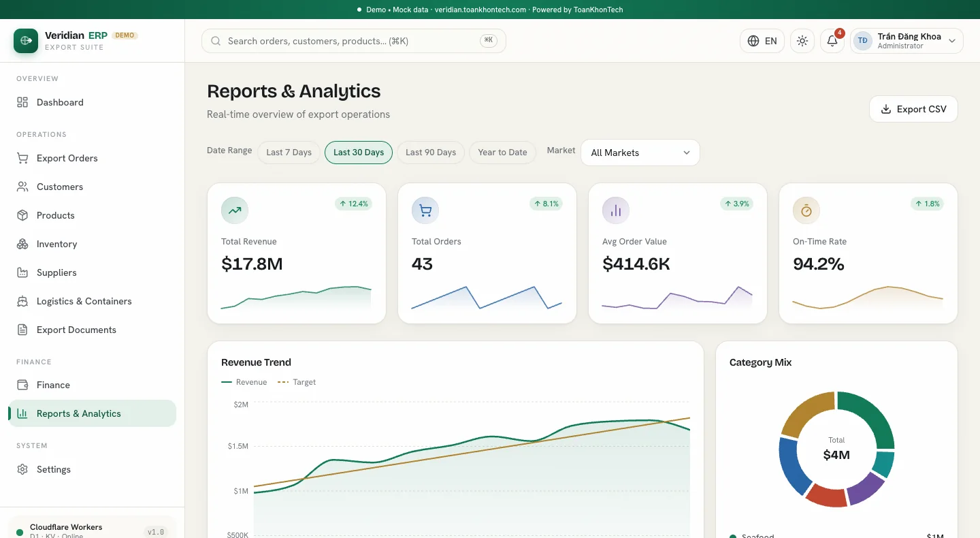Click the Logistics & Containers ship icon
This screenshot has height=538, width=980.
[22, 301]
